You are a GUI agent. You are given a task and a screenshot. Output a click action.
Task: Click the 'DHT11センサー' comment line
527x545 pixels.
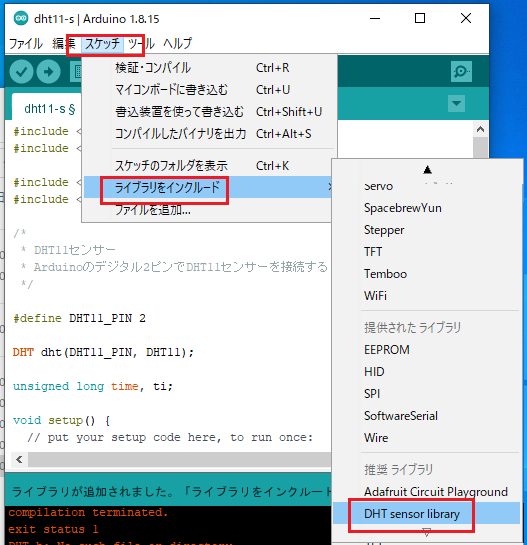click(x=68, y=250)
